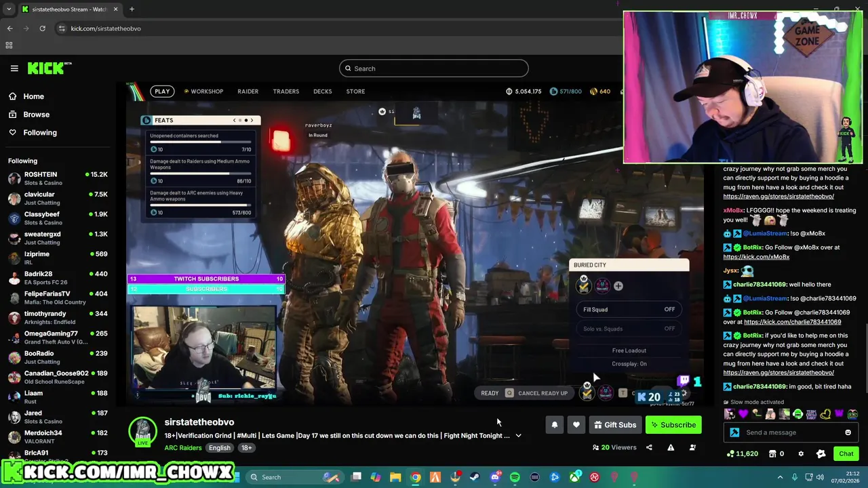The height and width of the screenshot is (488, 868).
Task: Open the browser tab search dropdown
Action: pos(9,9)
